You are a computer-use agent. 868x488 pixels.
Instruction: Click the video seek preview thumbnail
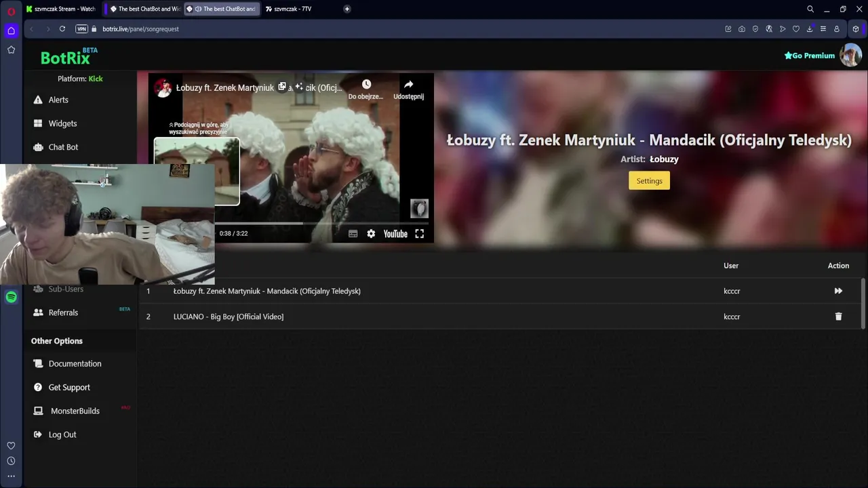tap(197, 171)
